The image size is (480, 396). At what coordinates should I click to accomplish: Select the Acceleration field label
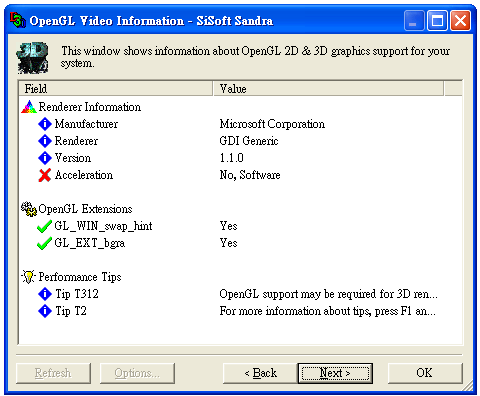click(x=84, y=175)
